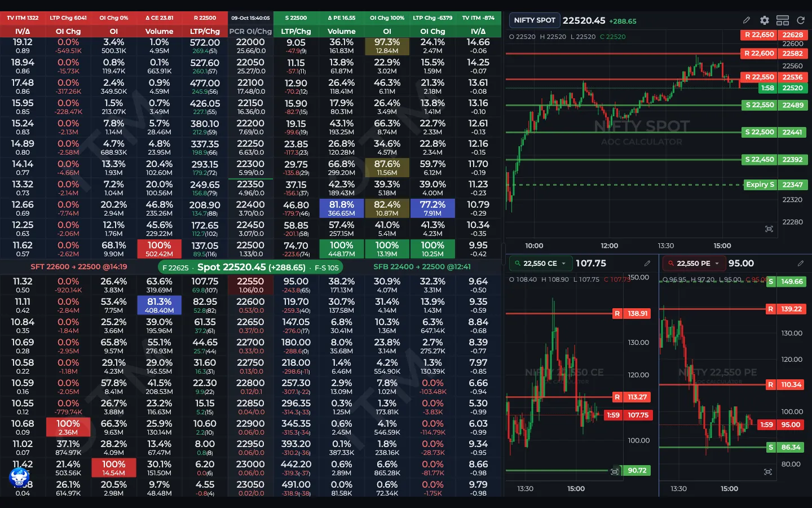This screenshot has height=508, width=812.
Task: Click the Δ CE 23.81 header cell
Action: tap(159, 18)
